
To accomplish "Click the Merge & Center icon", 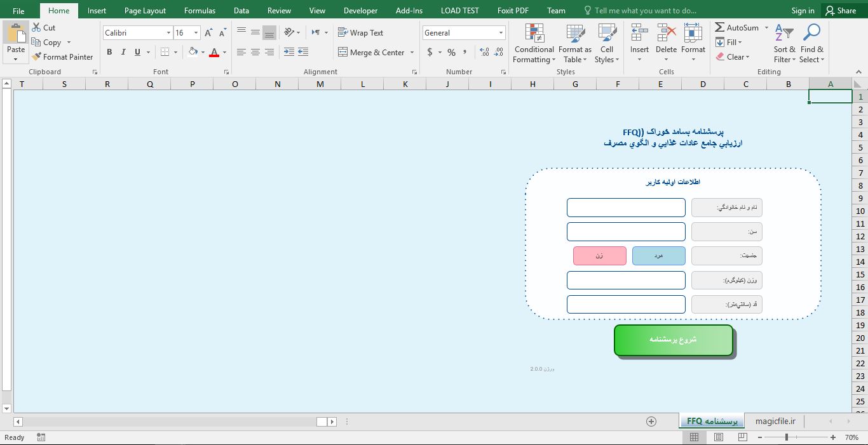I will 343,52.
